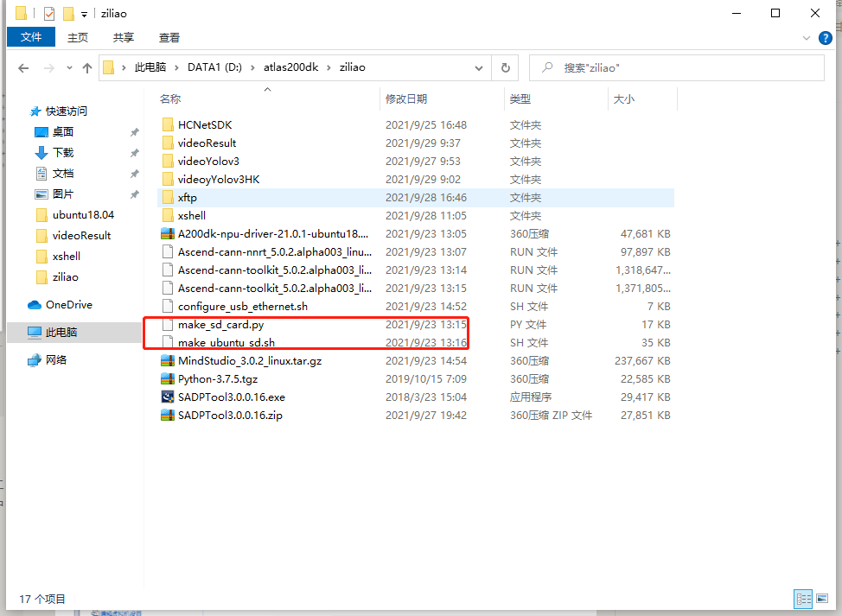Viewport: 842px width, 616px height.
Task: Open the address bar history dropdown
Action: [x=479, y=67]
